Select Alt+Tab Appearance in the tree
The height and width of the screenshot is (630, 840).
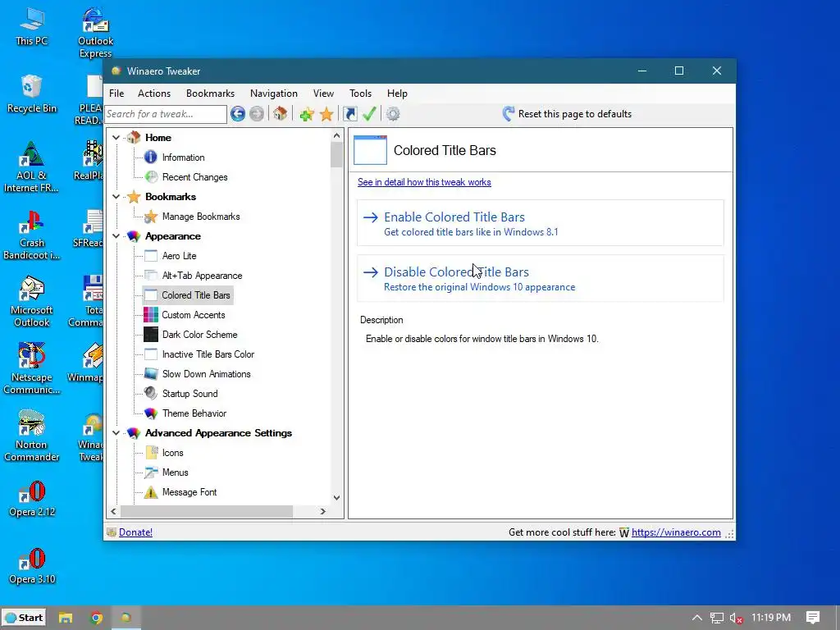pos(202,276)
